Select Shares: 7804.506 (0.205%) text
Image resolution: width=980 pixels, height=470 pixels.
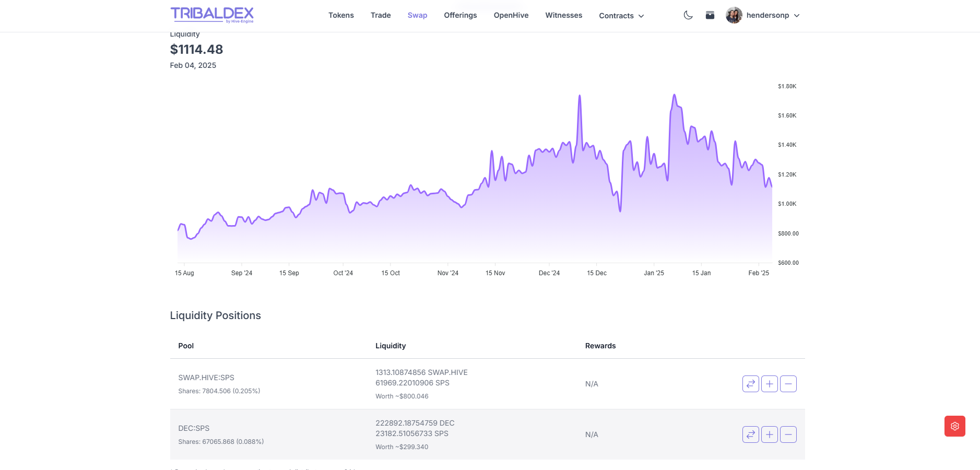[219, 391]
